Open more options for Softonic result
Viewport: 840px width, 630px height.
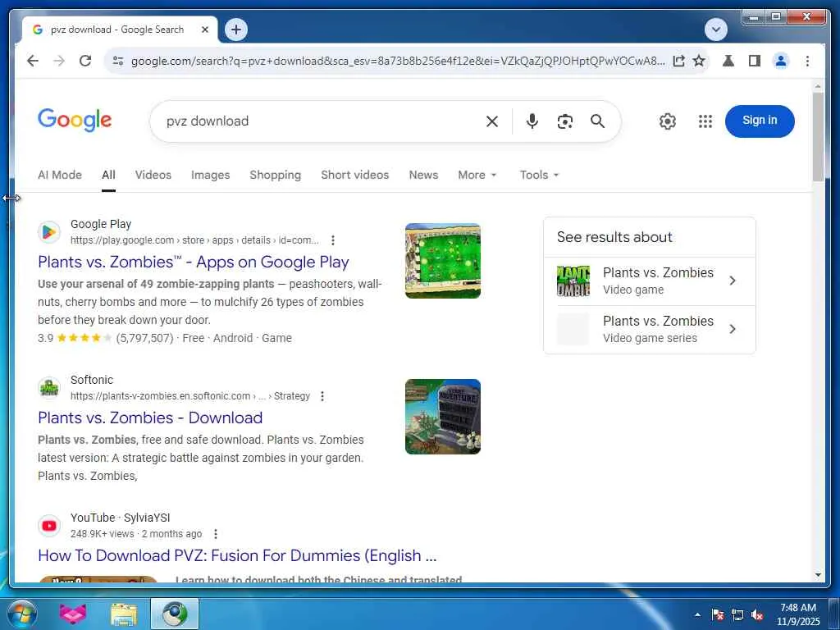coord(322,396)
